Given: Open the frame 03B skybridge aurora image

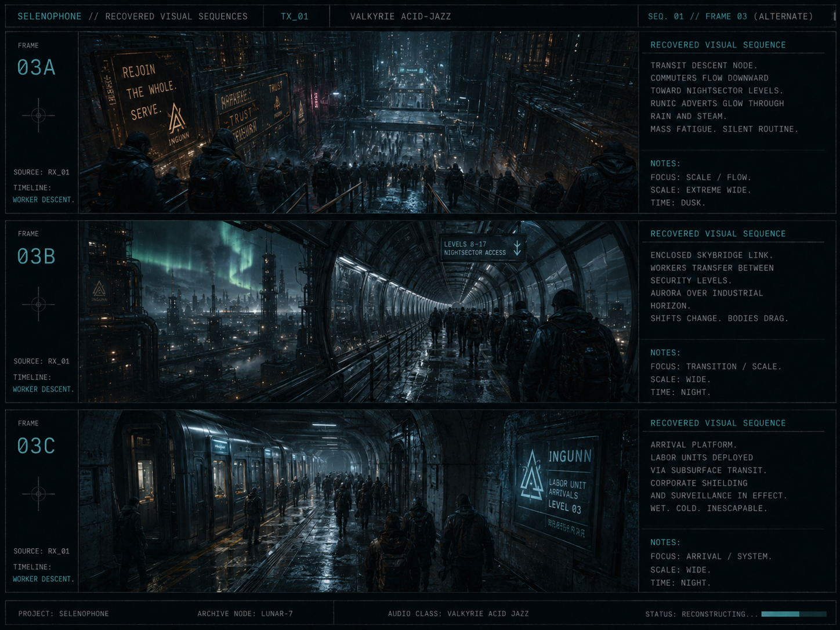Looking at the screenshot, I should pos(358,312).
